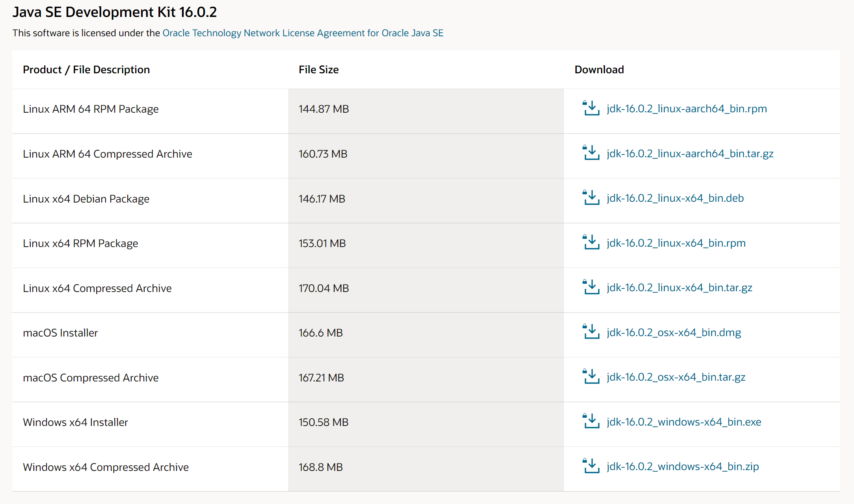Image resolution: width=854 pixels, height=504 pixels.
Task: Open Oracle Technology Network License Agreement link
Action: click(x=303, y=33)
